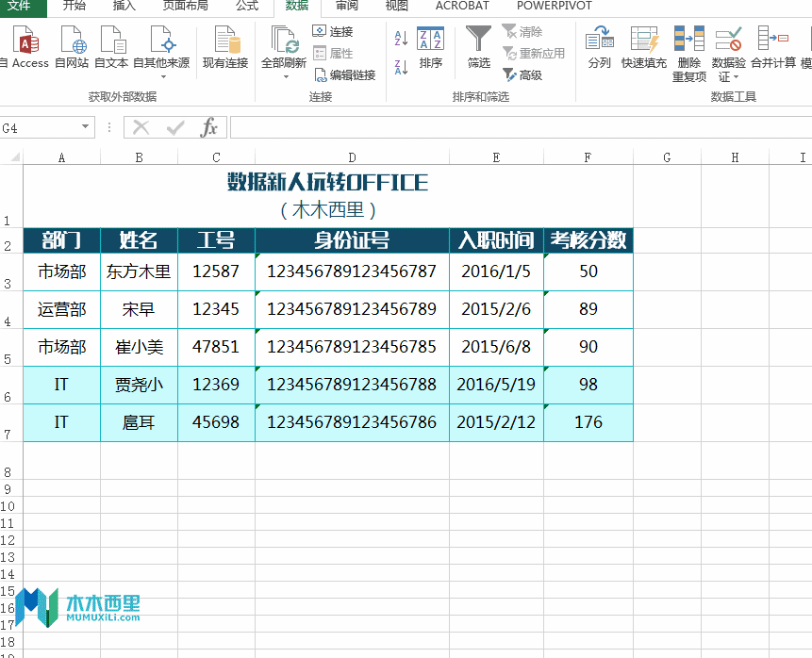The height and width of the screenshot is (658, 812).
Task: Switch to the ACROBAT tab
Action: click(x=462, y=7)
